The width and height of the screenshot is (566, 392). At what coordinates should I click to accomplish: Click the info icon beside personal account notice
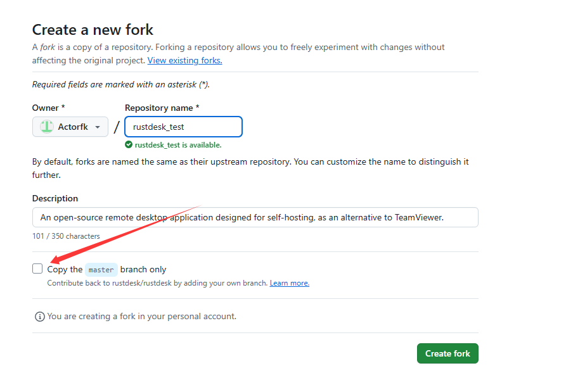pos(40,316)
